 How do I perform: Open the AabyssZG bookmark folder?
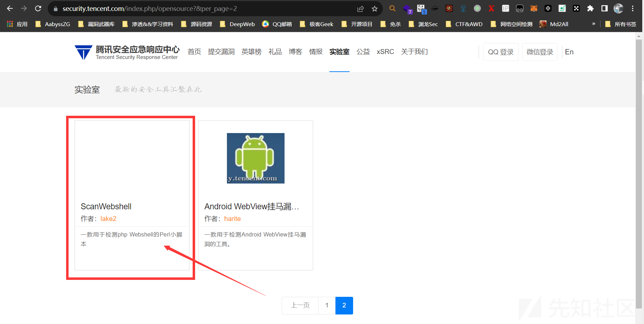(53, 24)
